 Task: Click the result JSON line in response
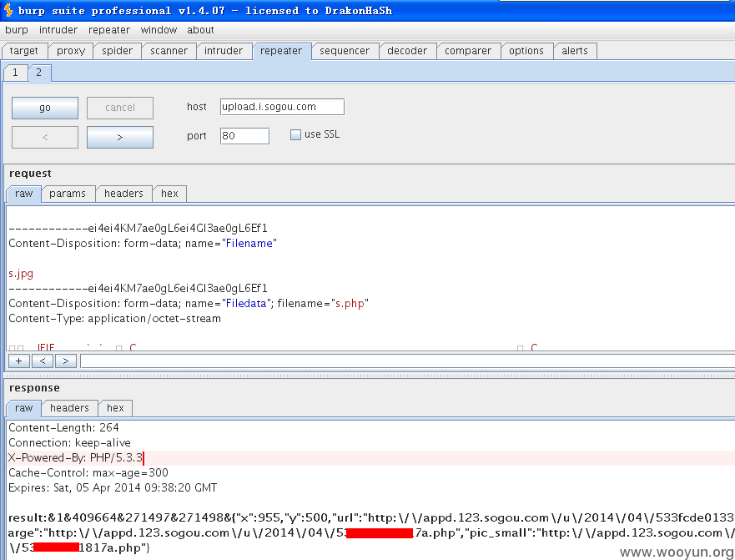[371, 517]
